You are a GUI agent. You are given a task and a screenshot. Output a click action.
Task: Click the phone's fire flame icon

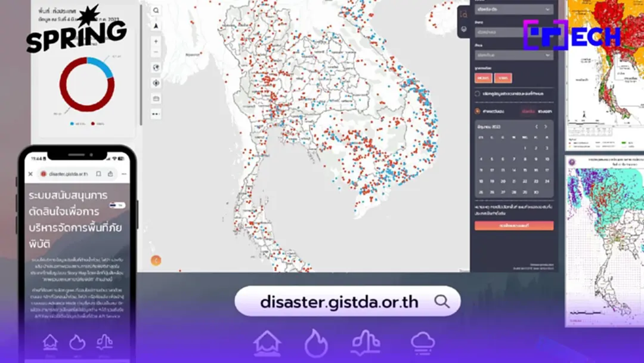tap(77, 343)
